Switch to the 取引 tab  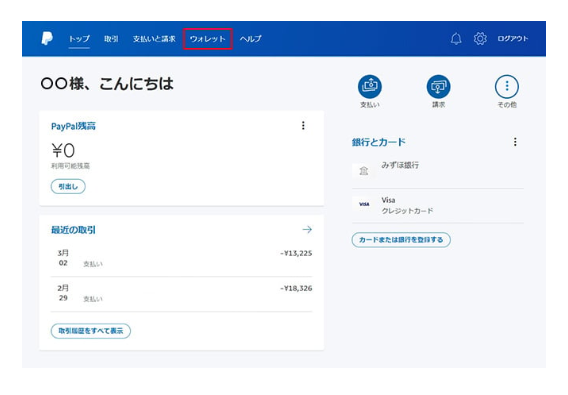(x=111, y=39)
